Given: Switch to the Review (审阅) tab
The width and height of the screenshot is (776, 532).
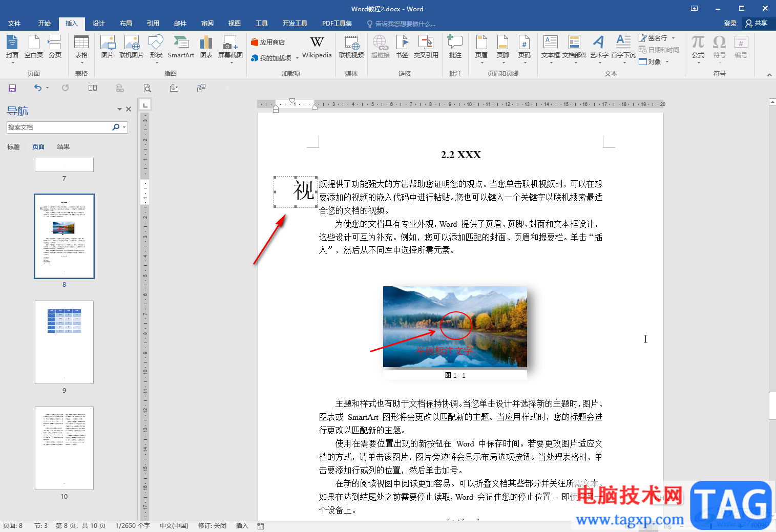Looking at the screenshot, I should (207, 23).
